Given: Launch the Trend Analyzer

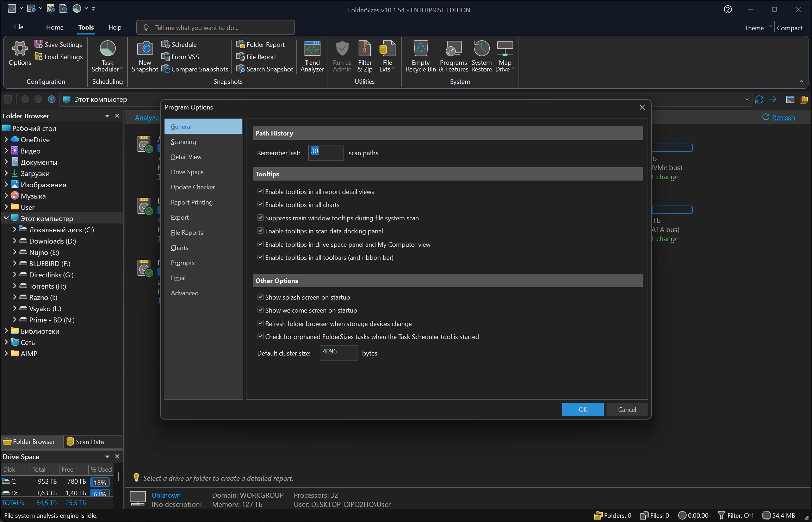Looking at the screenshot, I should (312, 56).
